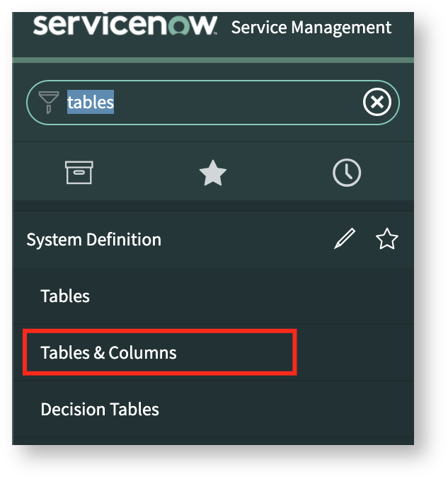Click the ServiceNow logo
This screenshot has width=448, height=479.
[125, 26]
